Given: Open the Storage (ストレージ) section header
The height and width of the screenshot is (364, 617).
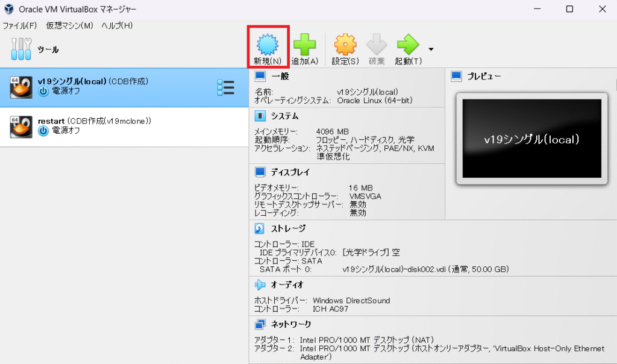Looking at the screenshot, I should 287,228.
